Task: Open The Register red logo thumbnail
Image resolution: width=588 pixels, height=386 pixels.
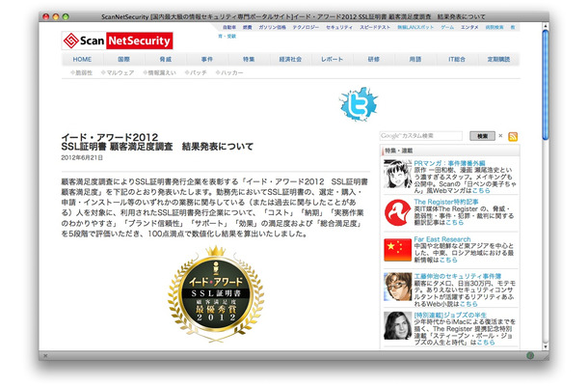Action: point(397,212)
